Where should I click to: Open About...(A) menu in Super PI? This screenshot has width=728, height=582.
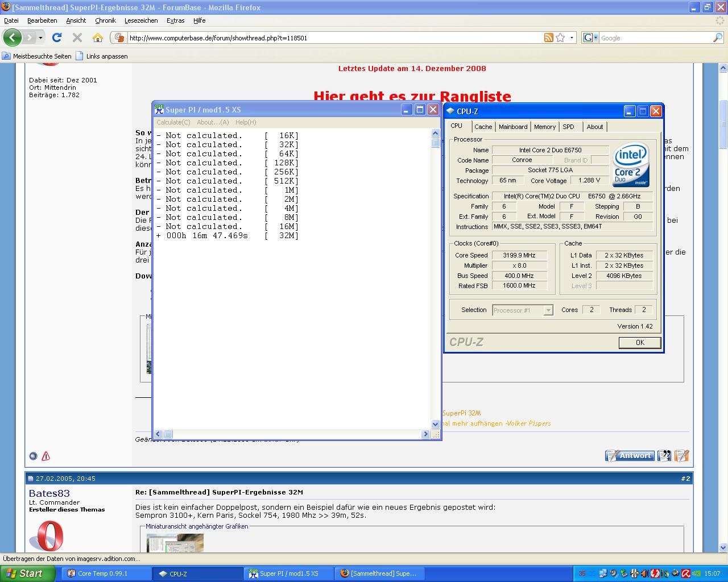[x=213, y=122]
